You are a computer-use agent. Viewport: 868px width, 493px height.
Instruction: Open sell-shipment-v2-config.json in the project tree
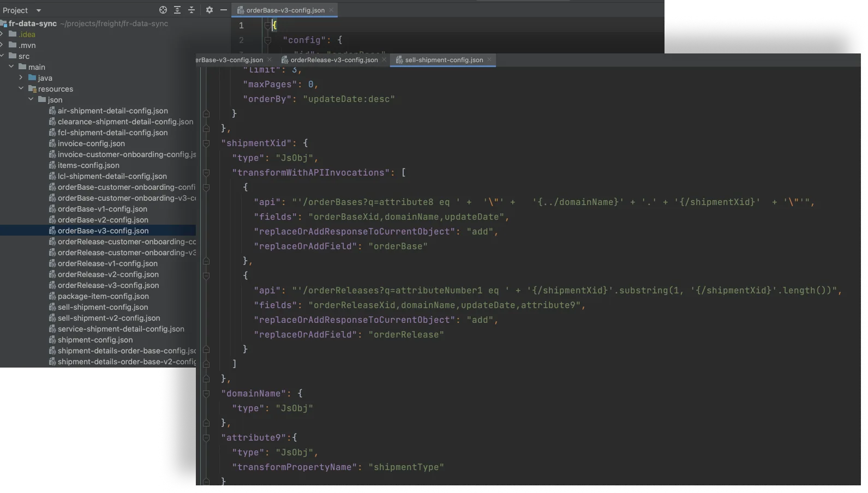109,318
